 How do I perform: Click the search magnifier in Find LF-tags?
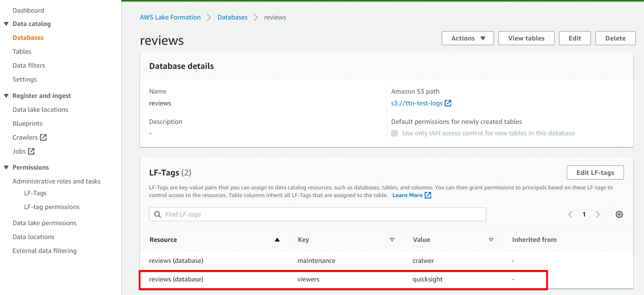pyautogui.click(x=158, y=214)
